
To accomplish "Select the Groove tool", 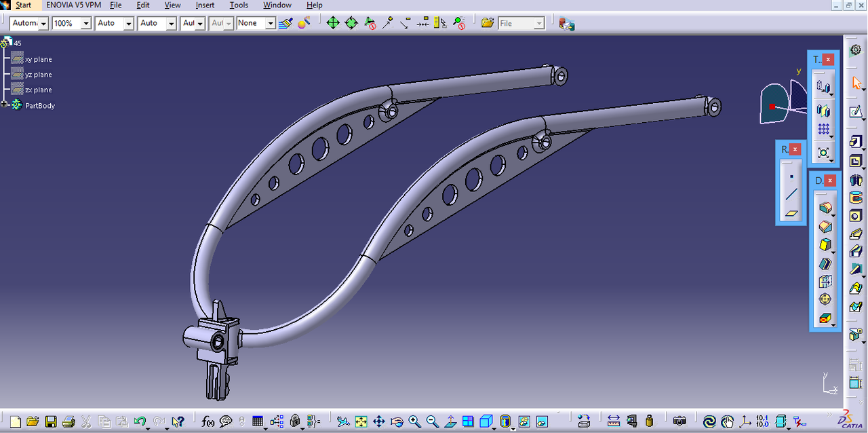I will tap(856, 197).
